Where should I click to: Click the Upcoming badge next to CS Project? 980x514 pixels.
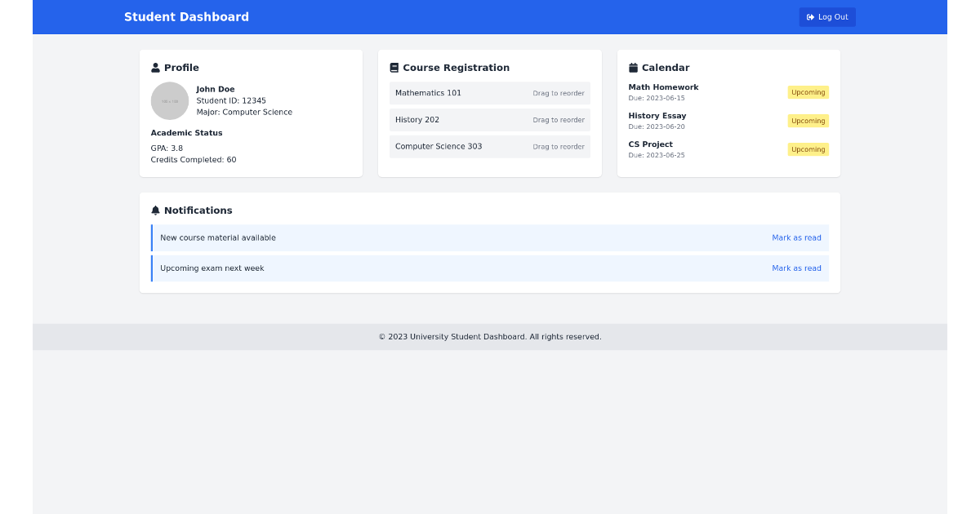[x=808, y=149]
